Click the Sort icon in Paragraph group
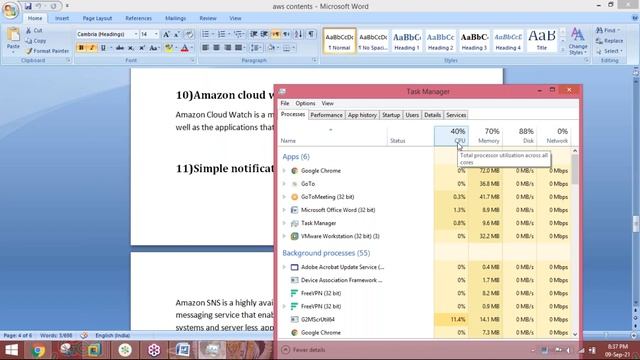 (x=298, y=34)
